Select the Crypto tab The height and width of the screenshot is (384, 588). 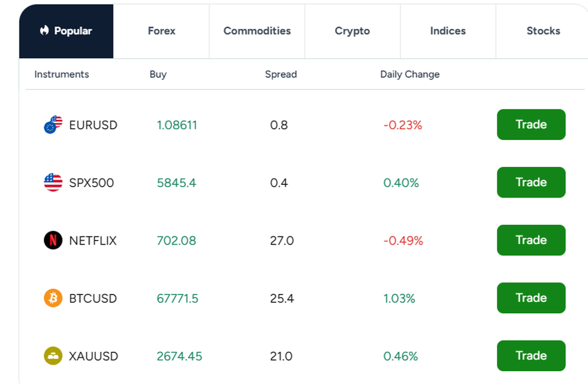(x=352, y=31)
